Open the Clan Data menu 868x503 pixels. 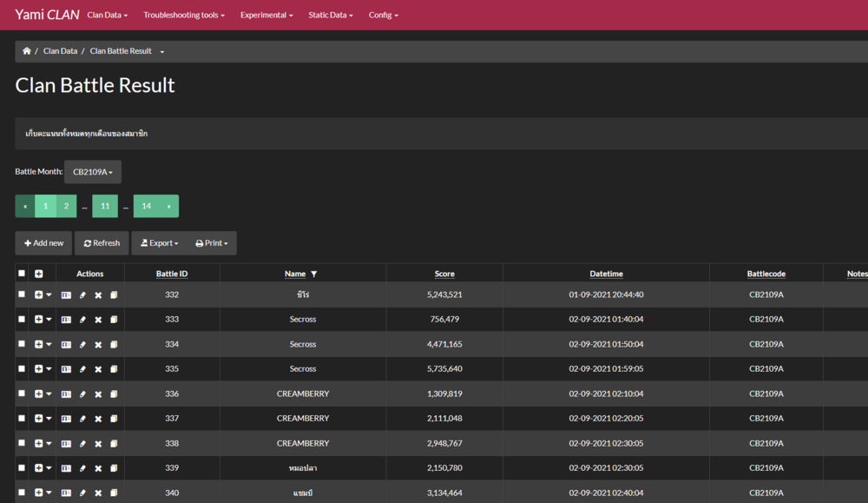coord(107,15)
